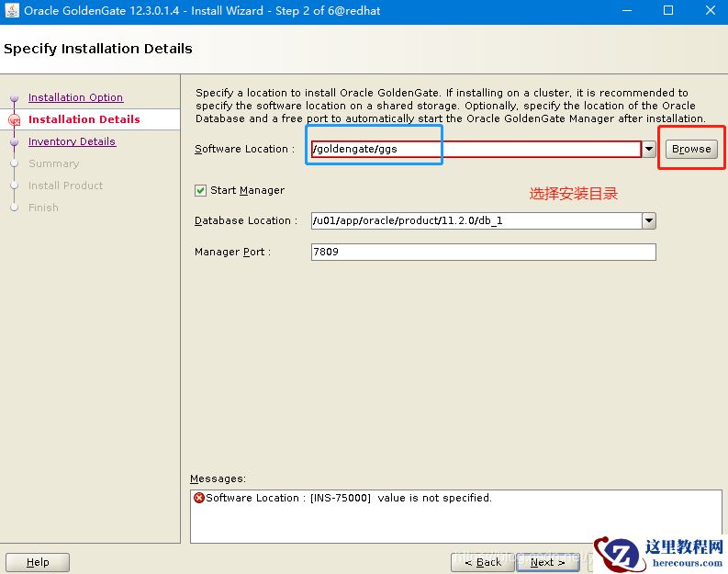This screenshot has width=728, height=574.
Task: Click the greyed Finish step label
Action: tap(43, 208)
